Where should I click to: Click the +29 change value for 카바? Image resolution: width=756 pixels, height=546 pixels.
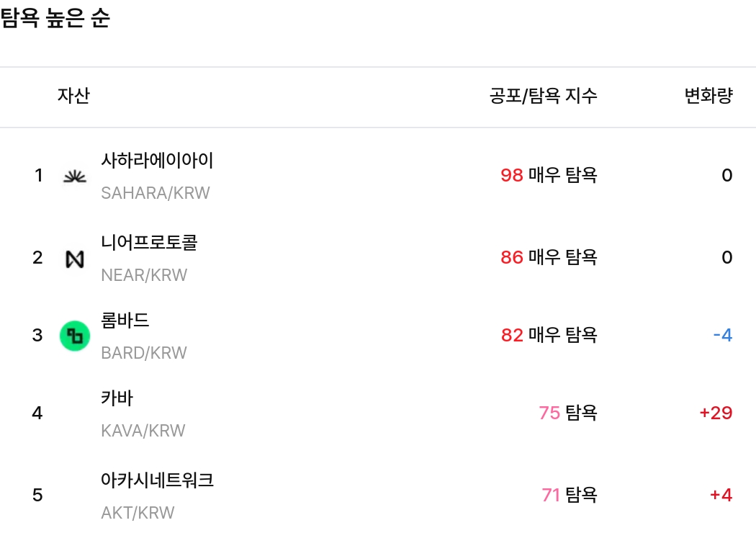pos(716,413)
